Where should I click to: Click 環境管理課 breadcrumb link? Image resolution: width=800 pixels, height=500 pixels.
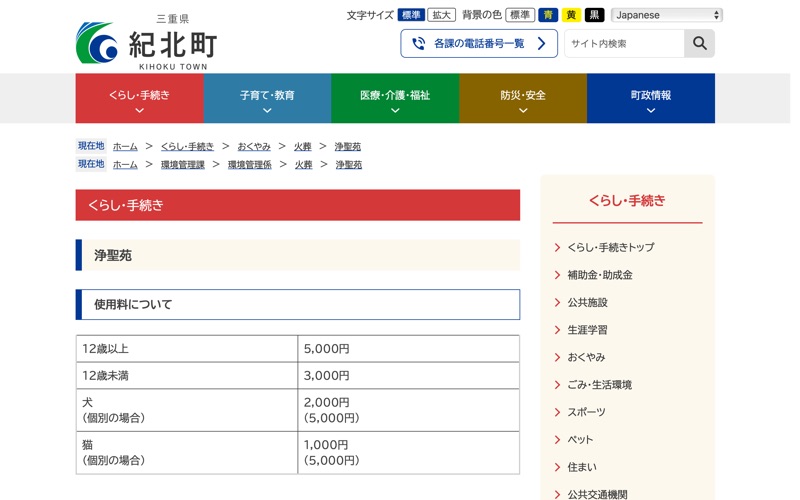[183, 164]
